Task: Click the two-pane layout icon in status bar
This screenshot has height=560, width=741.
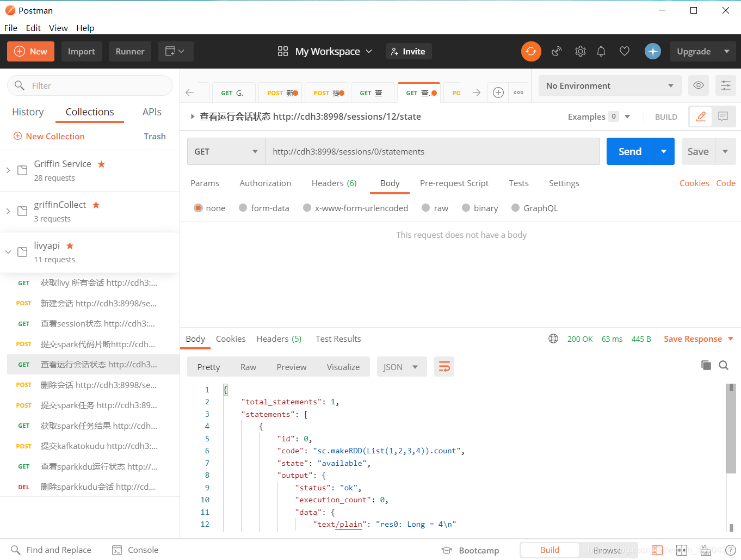Action: point(682,550)
